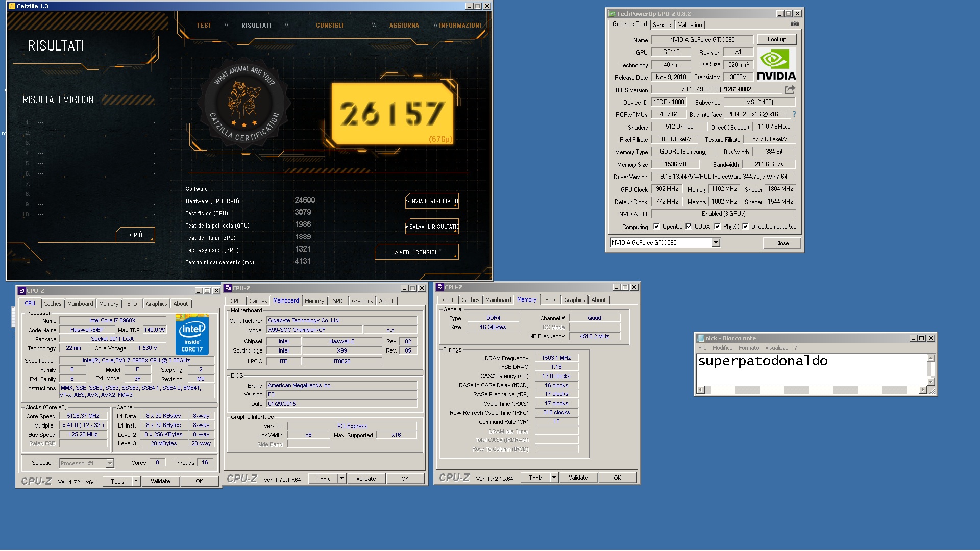Select the RISULTATI tab in Catzilla
The image size is (980, 551).
click(x=256, y=26)
